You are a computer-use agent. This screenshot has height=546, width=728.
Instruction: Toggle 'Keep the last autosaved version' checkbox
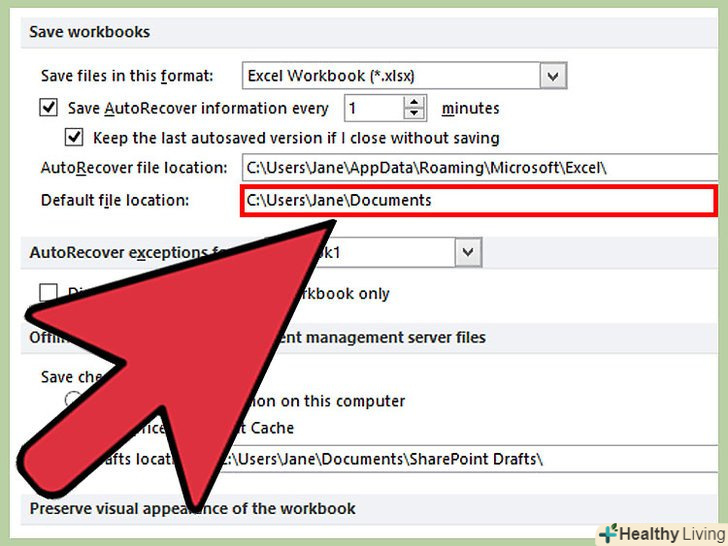point(74,137)
